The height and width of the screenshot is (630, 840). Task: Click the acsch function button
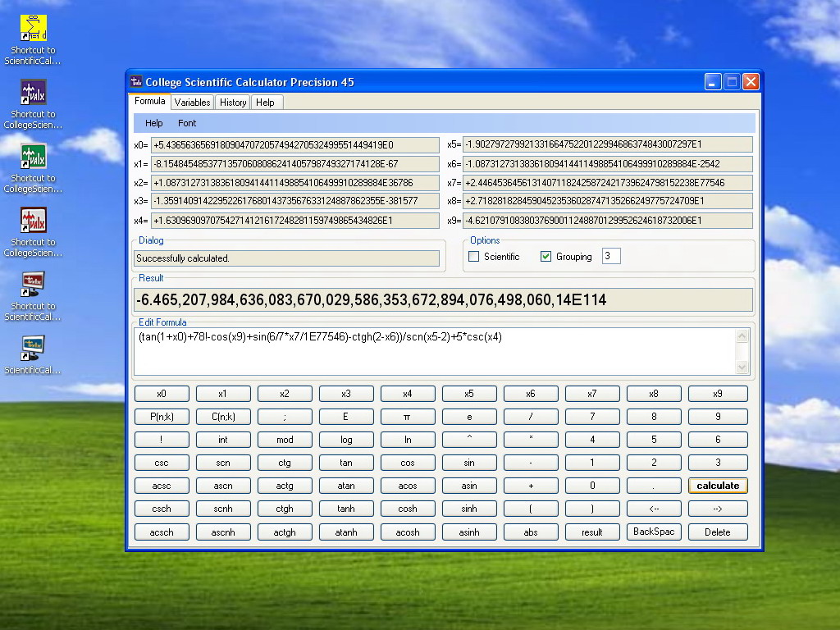point(162,532)
